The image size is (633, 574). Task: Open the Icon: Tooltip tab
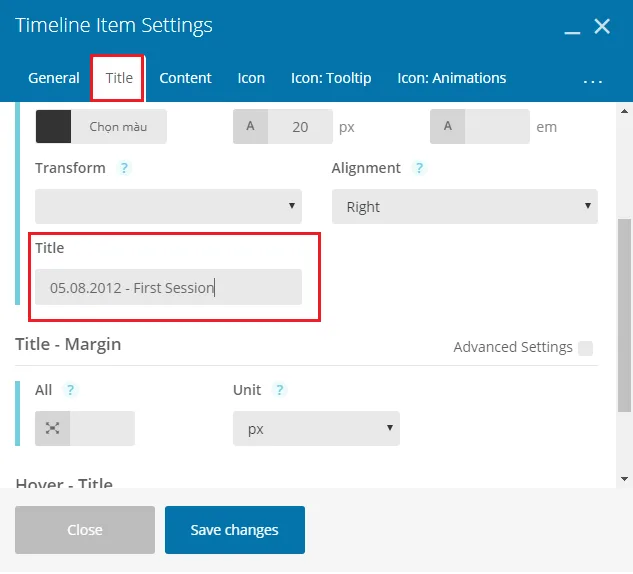(331, 78)
